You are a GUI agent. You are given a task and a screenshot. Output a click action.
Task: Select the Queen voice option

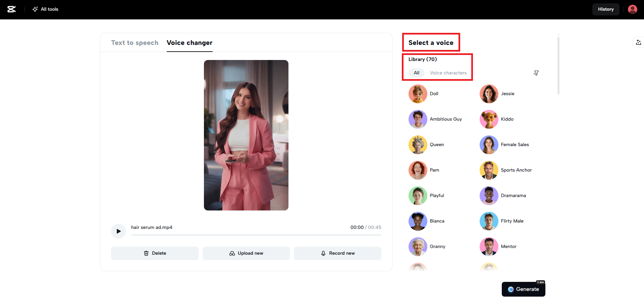click(418, 144)
